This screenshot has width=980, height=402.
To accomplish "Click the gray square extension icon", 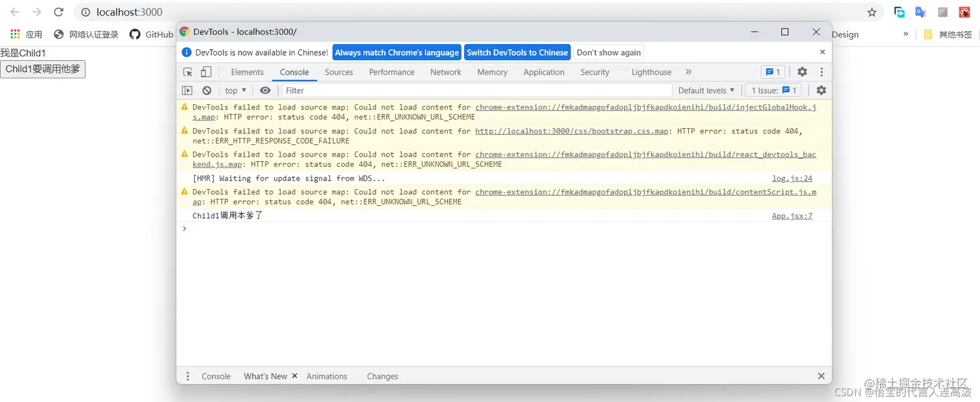I will 942,12.
